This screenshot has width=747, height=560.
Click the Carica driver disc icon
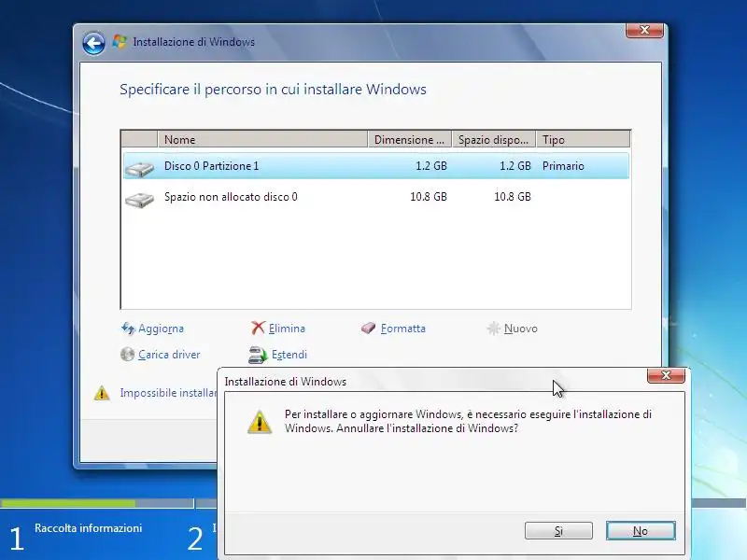128,355
